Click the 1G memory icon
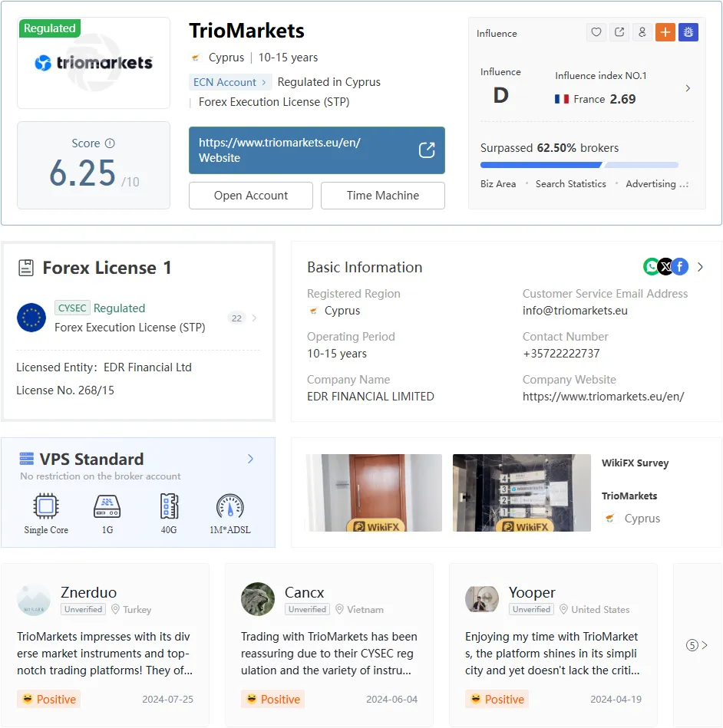Image resolution: width=723 pixels, height=728 pixels. pos(107,506)
